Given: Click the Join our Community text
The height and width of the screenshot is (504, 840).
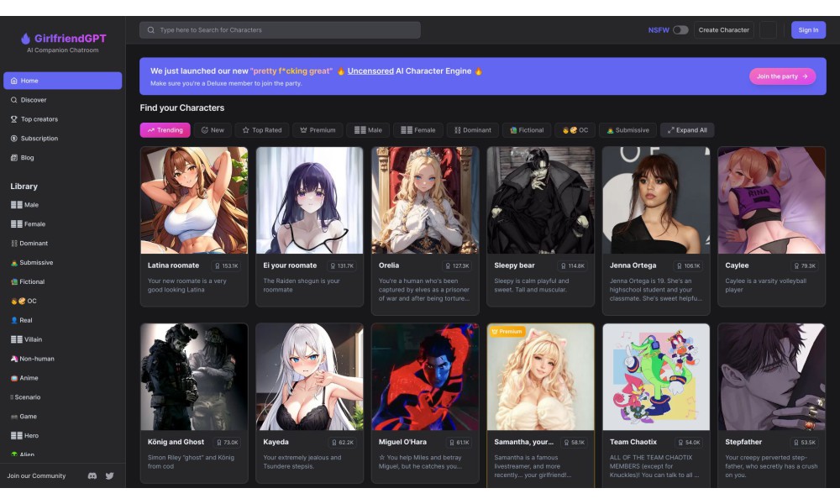Looking at the screenshot, I should [36, 475].
